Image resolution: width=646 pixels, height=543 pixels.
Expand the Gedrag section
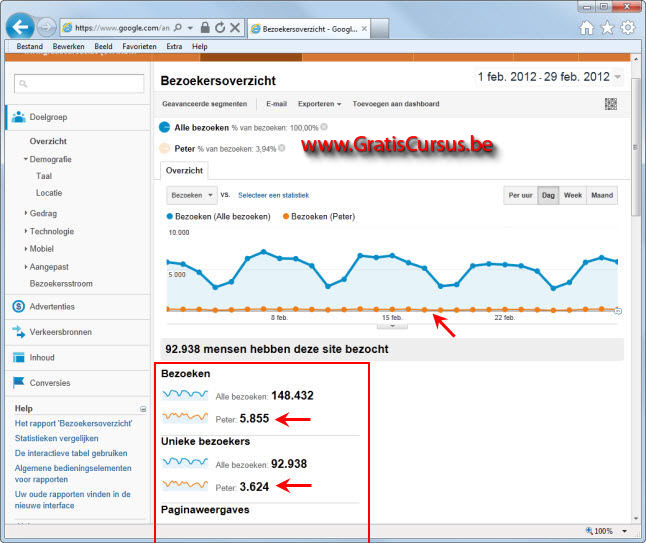click(26, 213)
